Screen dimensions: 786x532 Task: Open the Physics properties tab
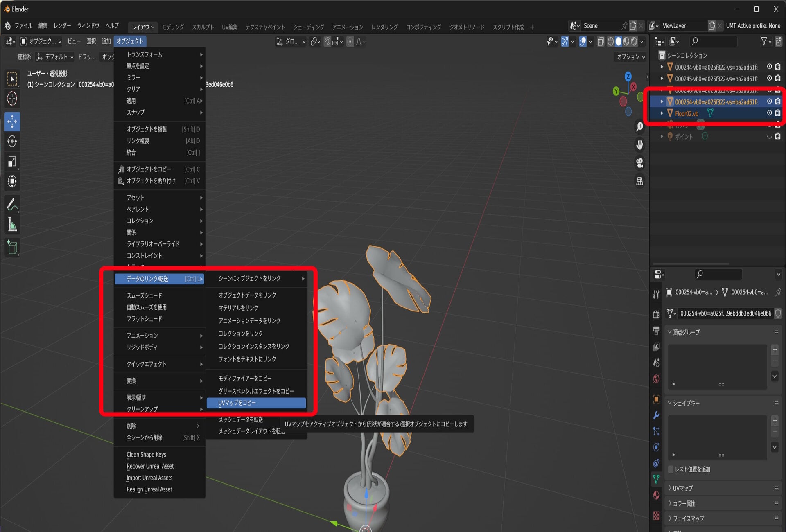tap(656, 447)
